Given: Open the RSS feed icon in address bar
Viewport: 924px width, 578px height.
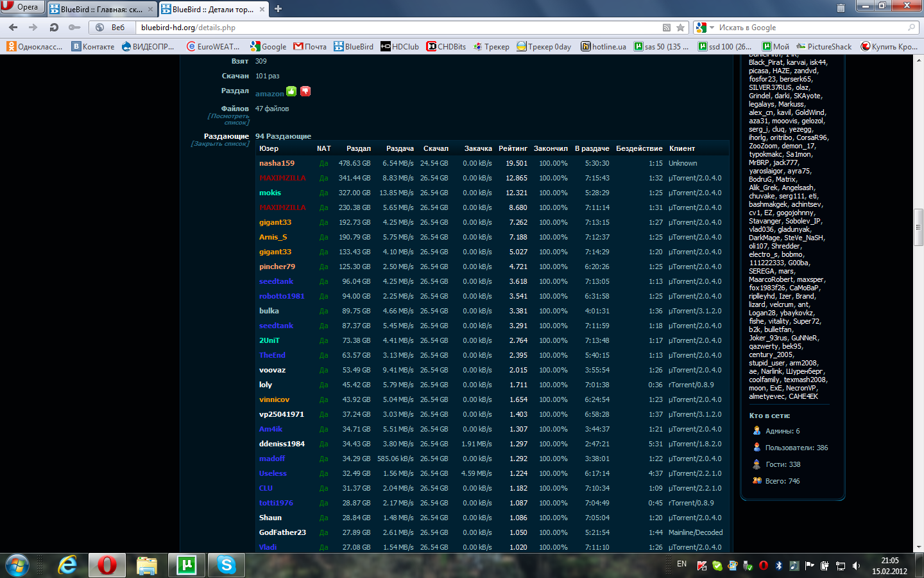Looking at the screenshot, I should (667, 28).
